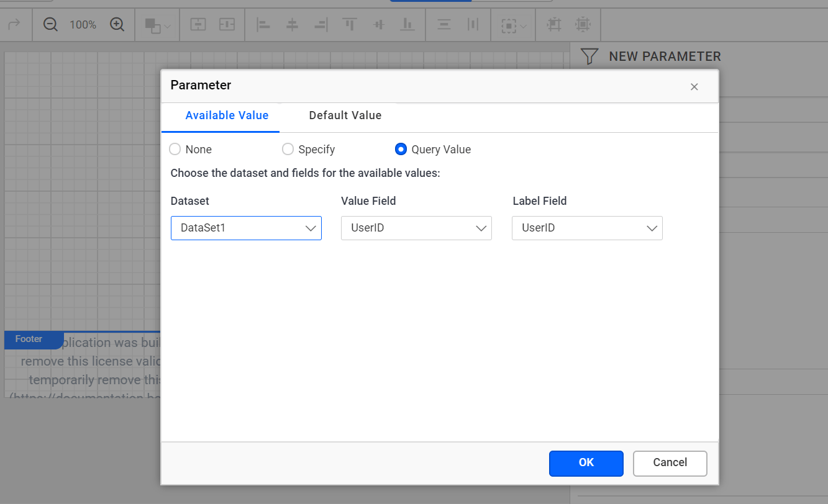Expand the Value Field dropdown
The height and width of the screenshot is (504, 828).
point(416,228)
